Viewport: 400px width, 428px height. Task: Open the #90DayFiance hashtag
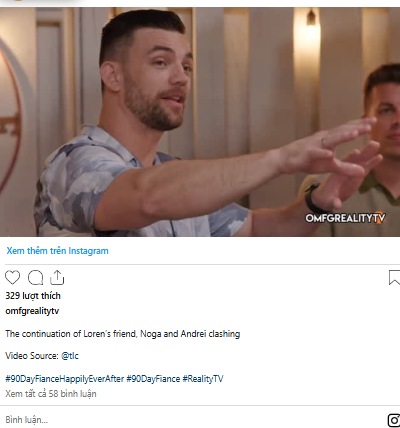coord(153,379)
